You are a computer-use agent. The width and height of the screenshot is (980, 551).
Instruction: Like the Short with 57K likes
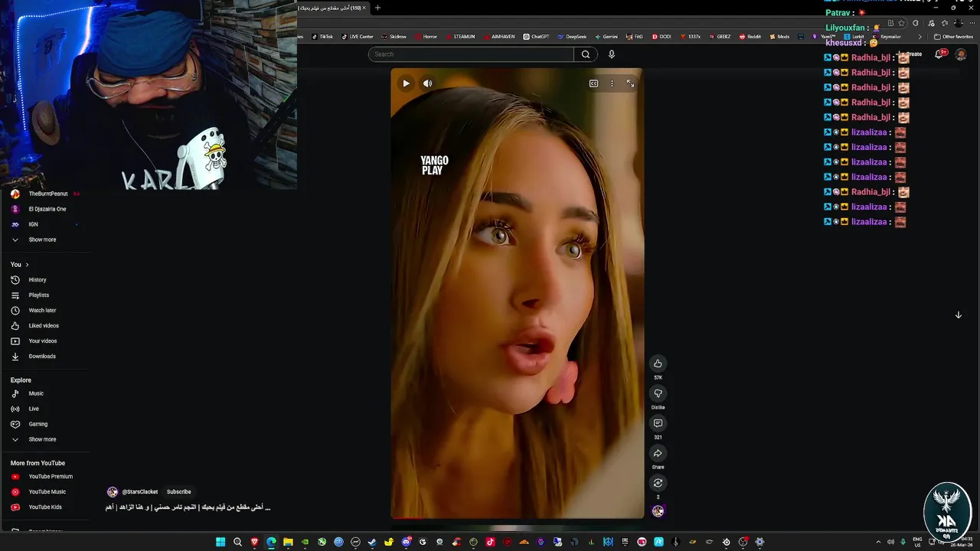pyautogui.click(x=658, y=364)
